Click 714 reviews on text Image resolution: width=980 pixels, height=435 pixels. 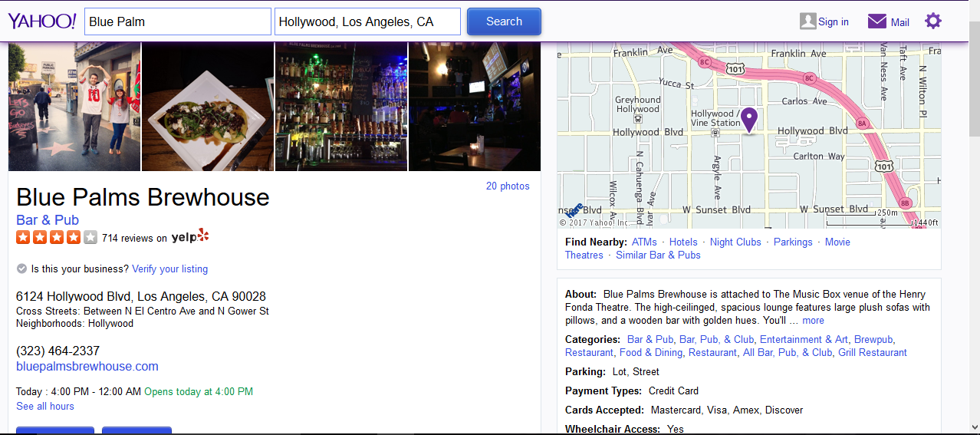click(x=134, y=238)
